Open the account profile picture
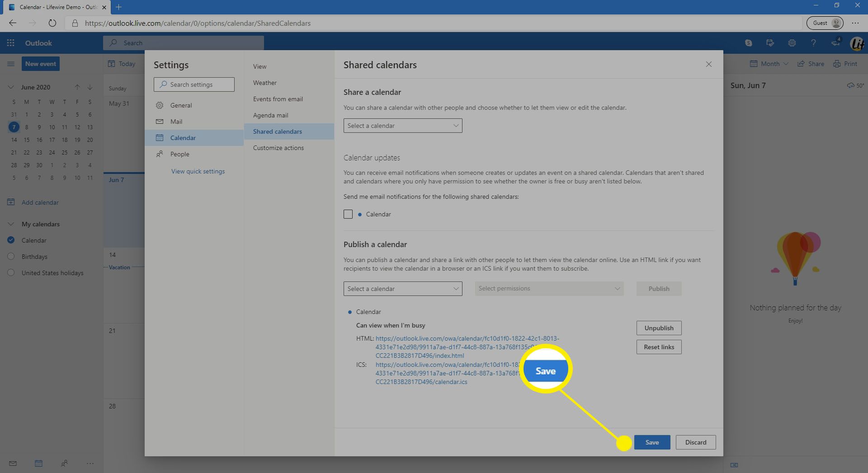This screenshot has width=868, height=473. tap(857, 43)
